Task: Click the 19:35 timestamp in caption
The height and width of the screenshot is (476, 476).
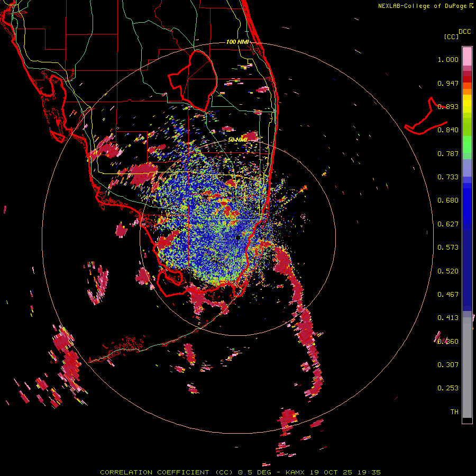Action: 369,472
